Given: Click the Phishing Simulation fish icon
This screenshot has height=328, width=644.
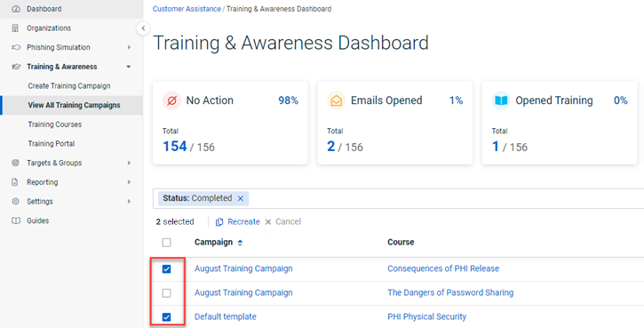Looking at the screenshot, I should (x=16, y=47).
